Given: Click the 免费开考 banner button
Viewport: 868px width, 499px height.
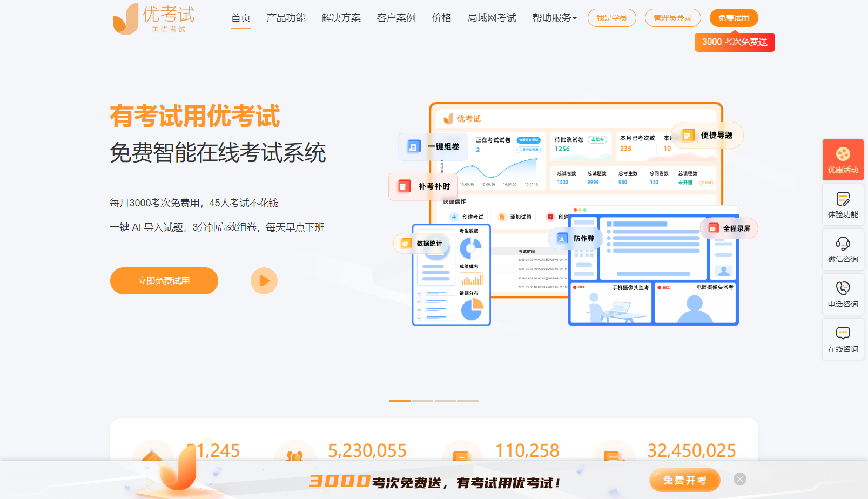Looking at the screenshot, I should [x=684, y=480].
